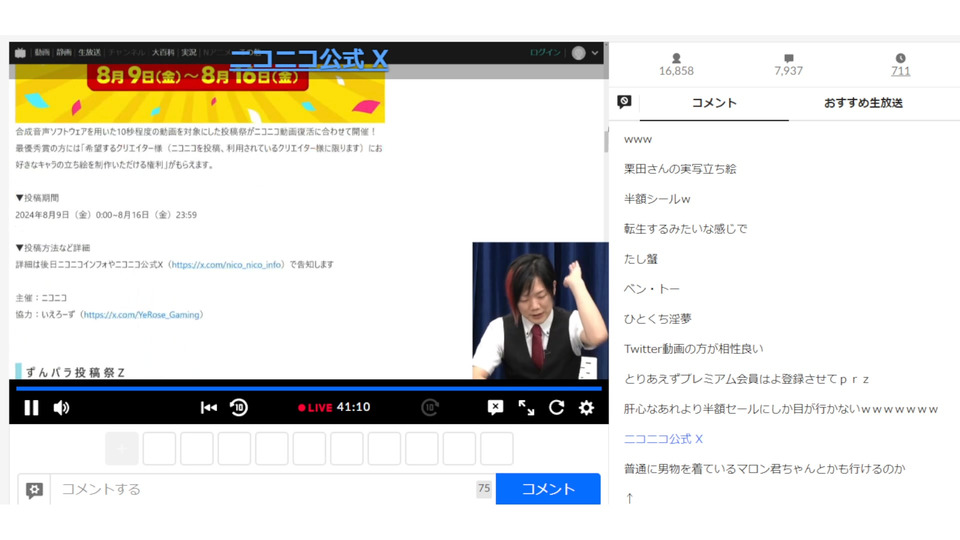Open player settings gear icon
This screenshot has width=960, height=540.
(x=587, y=408)
